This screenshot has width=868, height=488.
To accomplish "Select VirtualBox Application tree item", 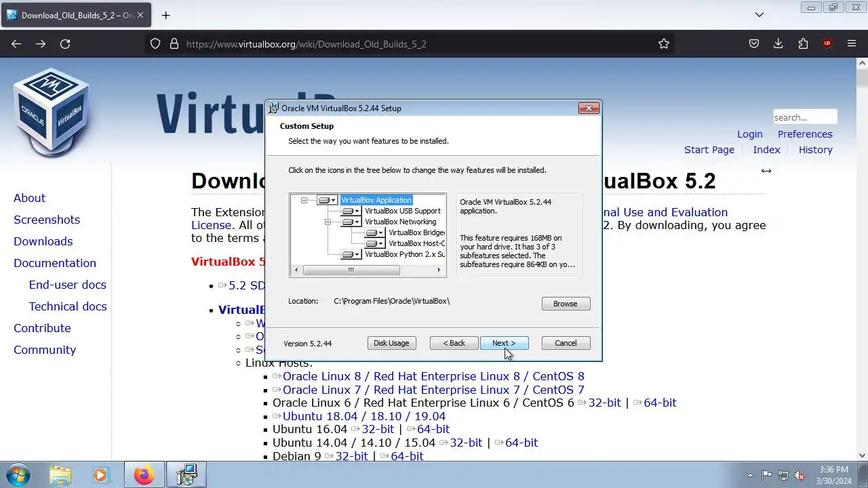I will [376, 201].
